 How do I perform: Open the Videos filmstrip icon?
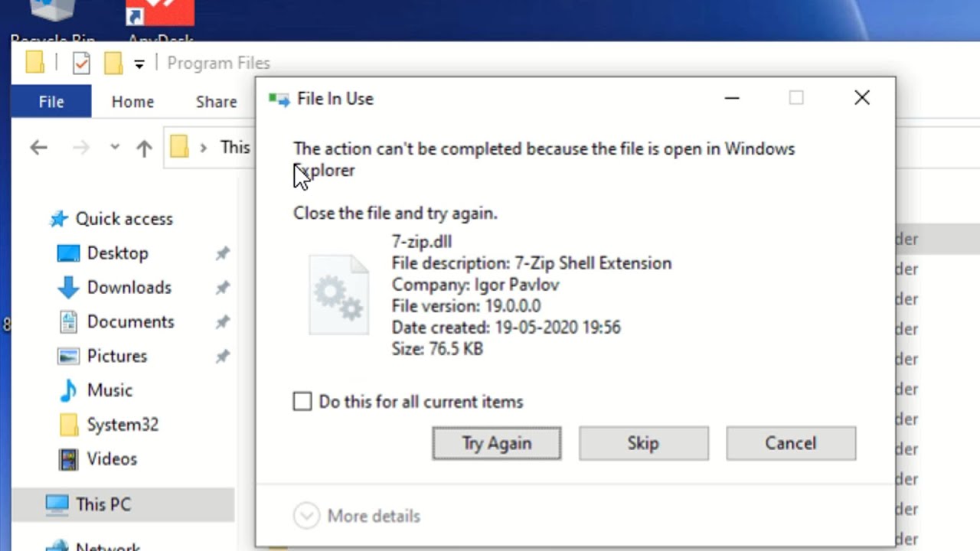[x=68, y=459]
